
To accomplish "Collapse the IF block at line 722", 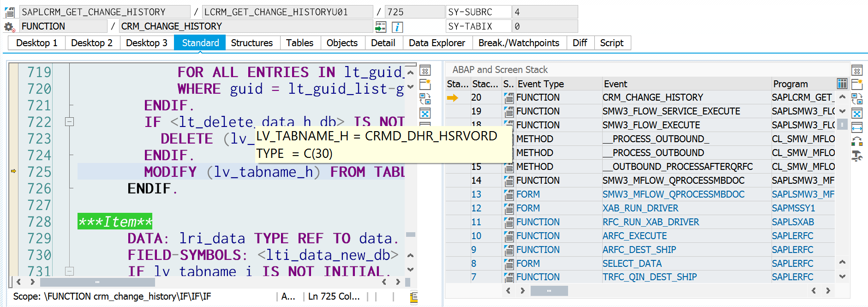I will point(69,122).
